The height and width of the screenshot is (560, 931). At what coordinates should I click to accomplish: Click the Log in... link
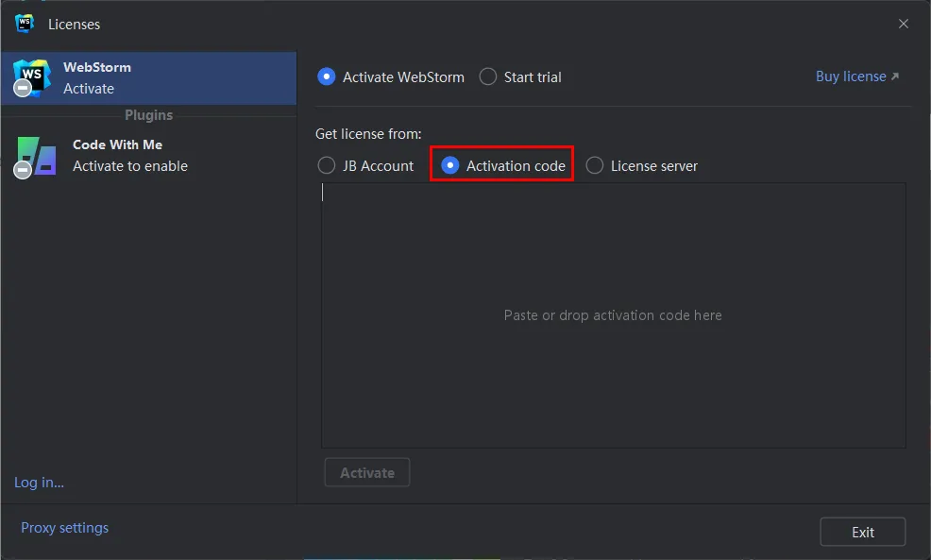[x=40, y=483]
